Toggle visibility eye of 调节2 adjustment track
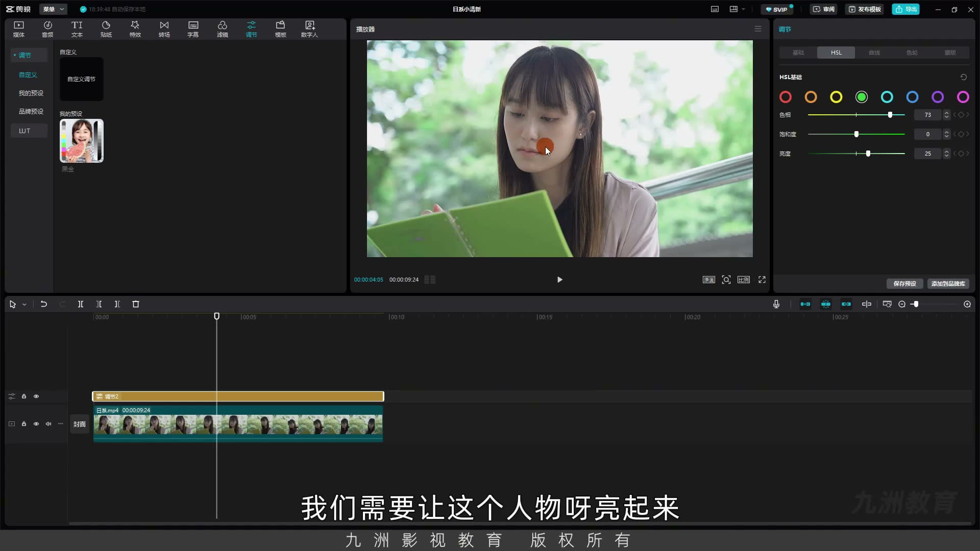Image resolution: width=980 pixels, height=551 pixels. [36, 396]
